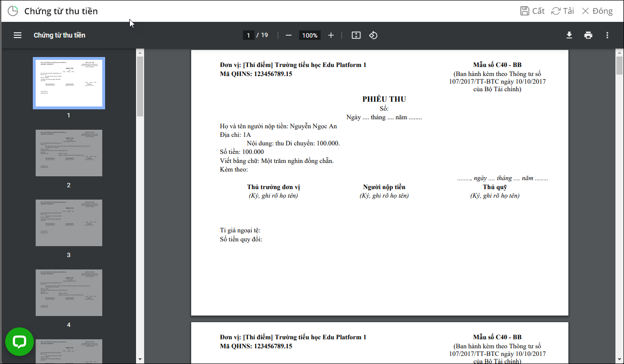
Task: Select page 2 thumbnail
Action: [69, 153]
